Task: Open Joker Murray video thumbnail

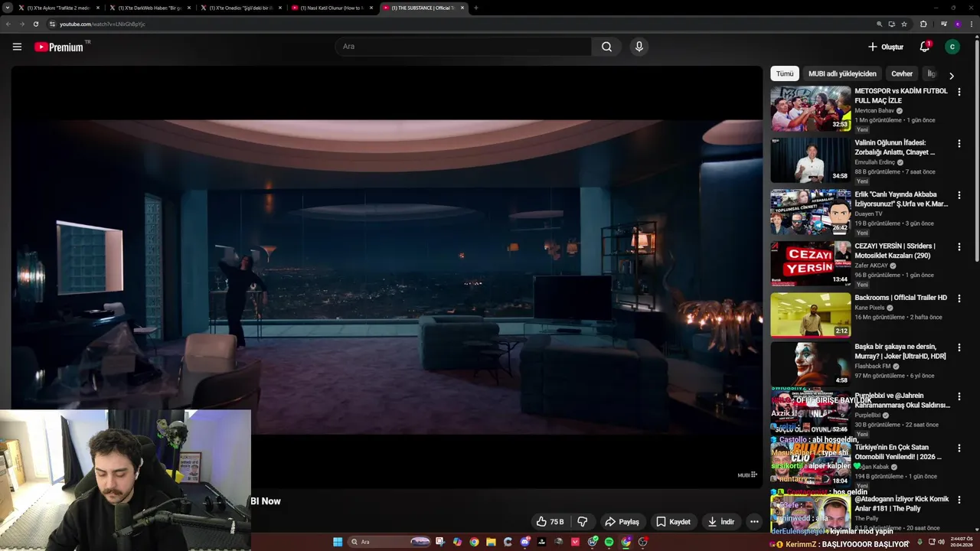Action: click(x=810, y=364)
